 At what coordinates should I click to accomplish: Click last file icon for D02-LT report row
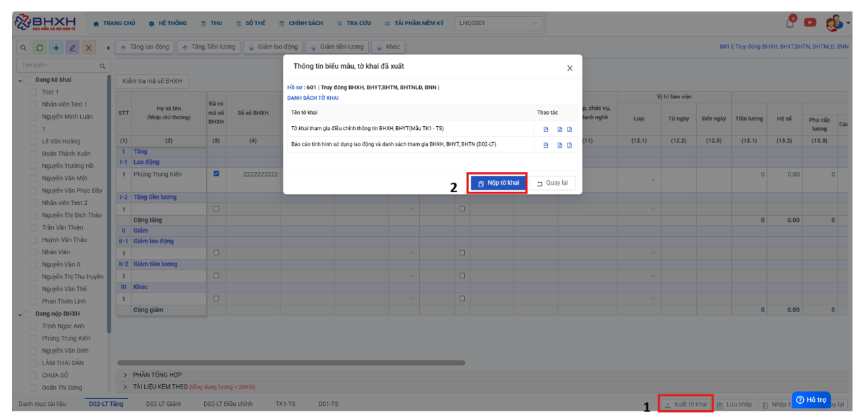(569, 145)
